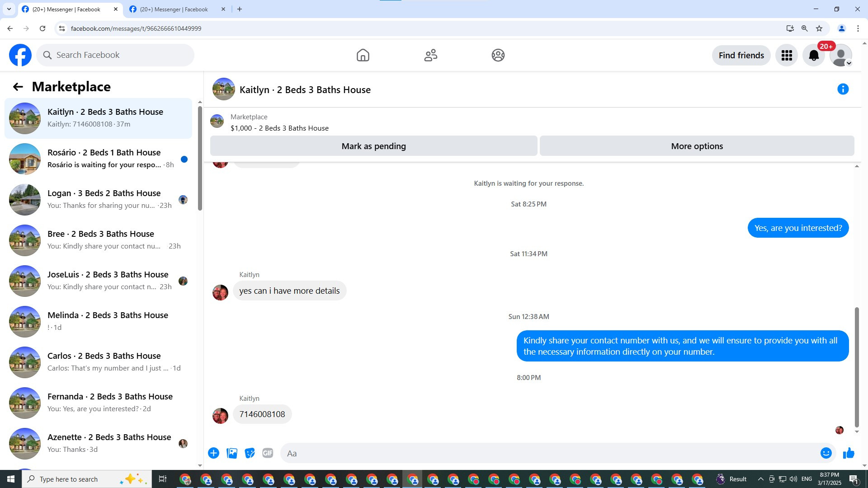Open Facebook home via logo
Screen dimensions: 868x488
(x=20, y=55)
